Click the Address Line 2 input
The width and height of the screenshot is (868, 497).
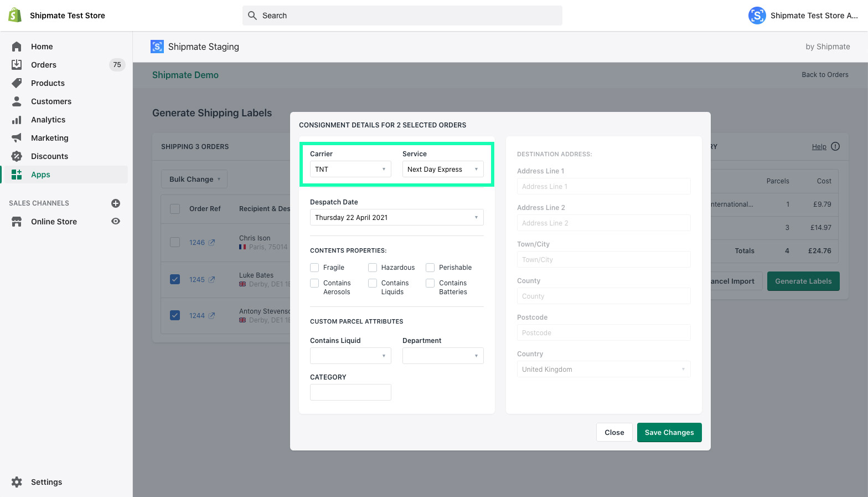click(604, 223)
